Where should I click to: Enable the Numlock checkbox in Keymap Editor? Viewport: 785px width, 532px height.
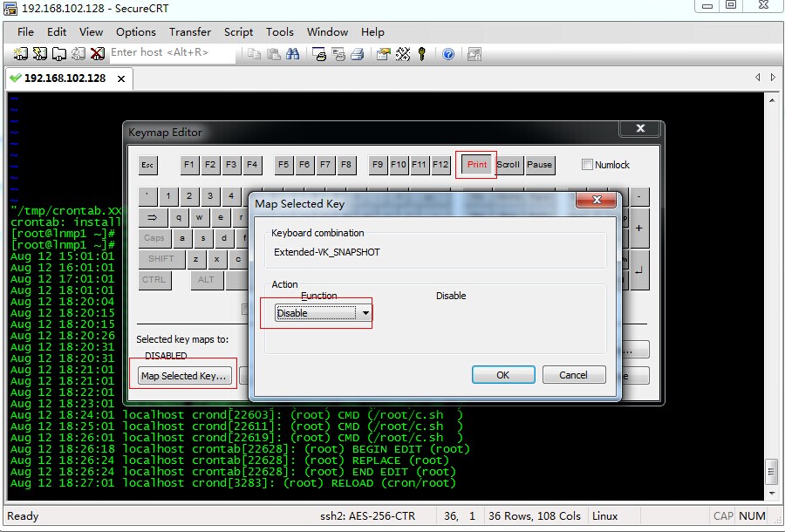click(x=587, y=165)
